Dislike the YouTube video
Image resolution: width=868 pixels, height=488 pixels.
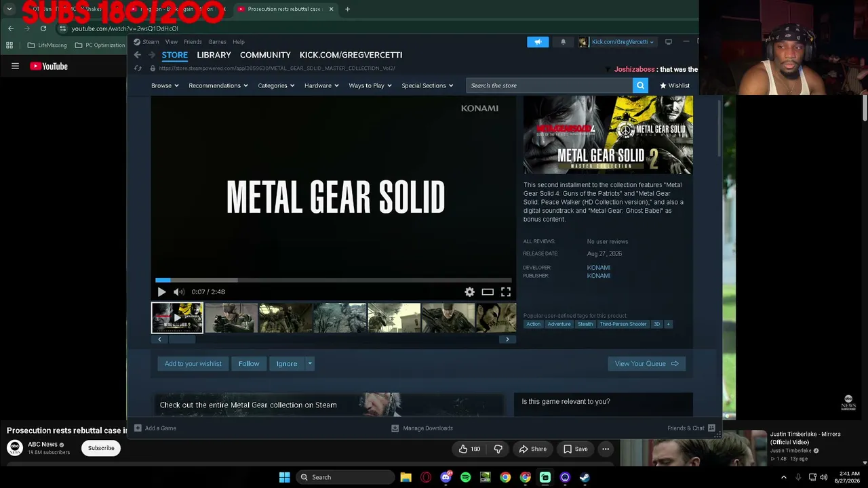(x=498, y=449)
